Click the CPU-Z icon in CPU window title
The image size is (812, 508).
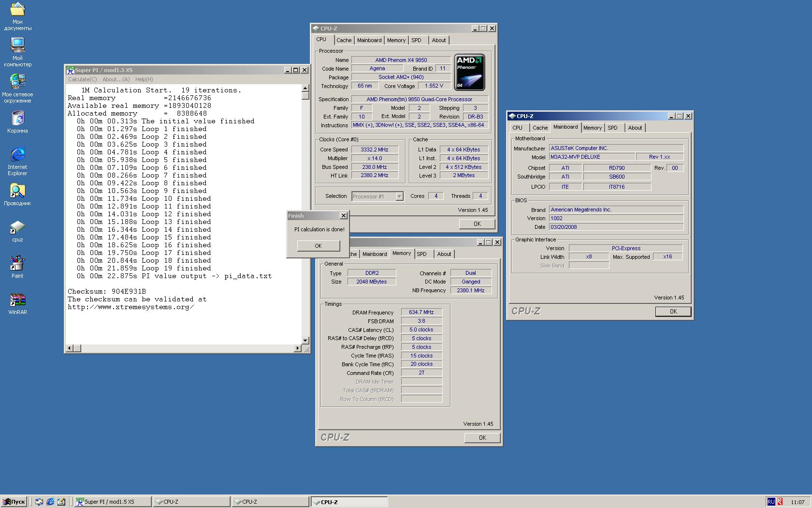coord(316,29)
